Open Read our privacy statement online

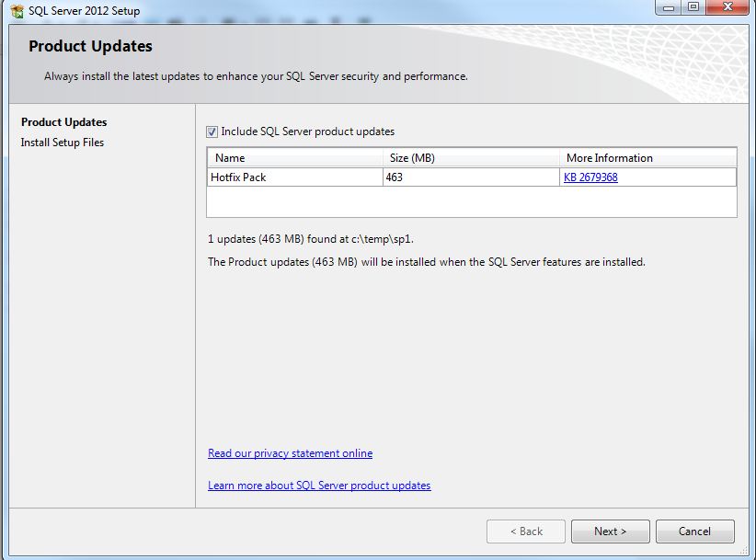point(291,453)
